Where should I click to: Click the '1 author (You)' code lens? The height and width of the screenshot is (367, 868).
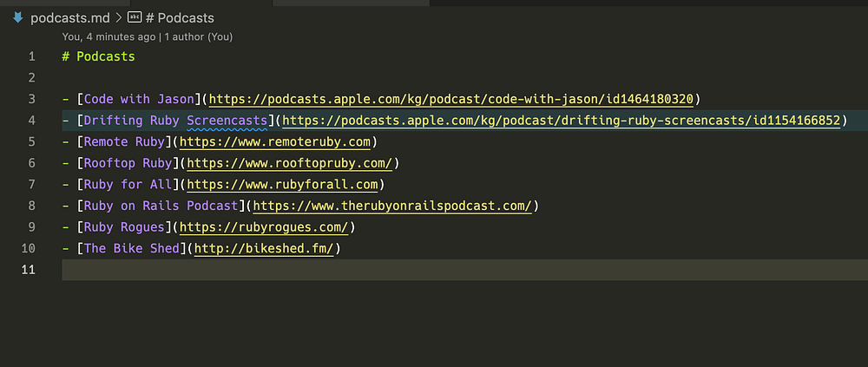coord(199,37)
